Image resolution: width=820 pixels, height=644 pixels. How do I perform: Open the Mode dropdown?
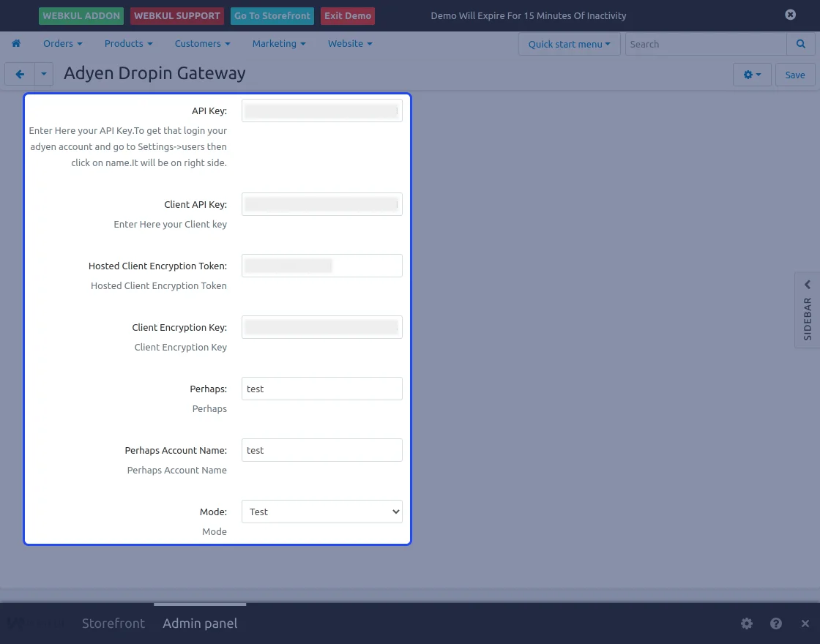[x=322, y=512]
